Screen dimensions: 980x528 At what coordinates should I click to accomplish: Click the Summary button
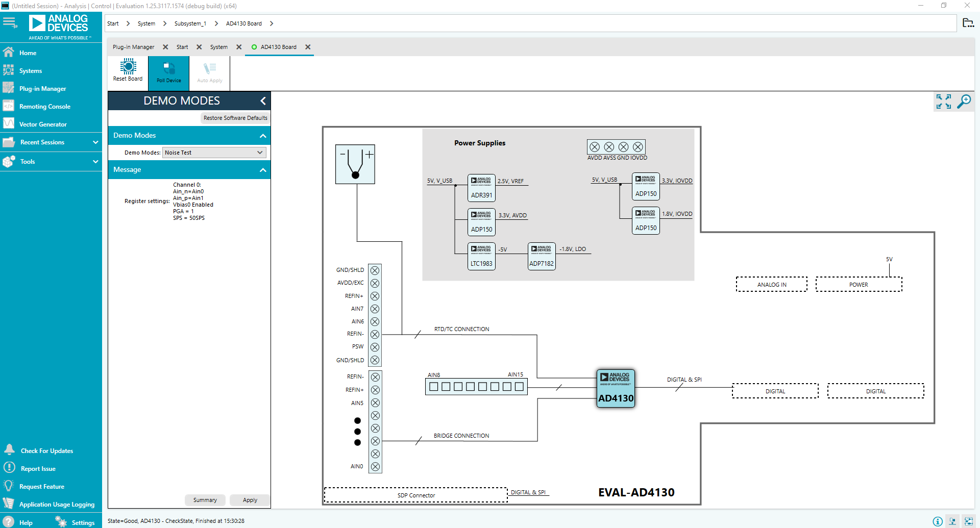click(205, 500)
